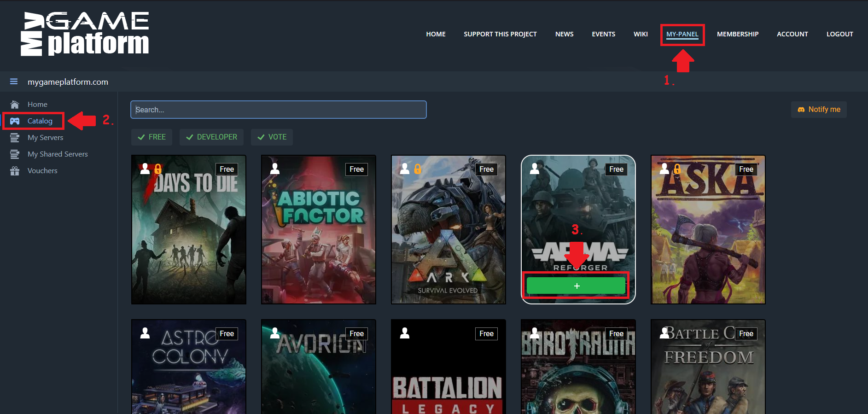This screenshot has width=868, height=414.
Task: Click the Free badge on Barotrauma card
Action: click(616, 334)
